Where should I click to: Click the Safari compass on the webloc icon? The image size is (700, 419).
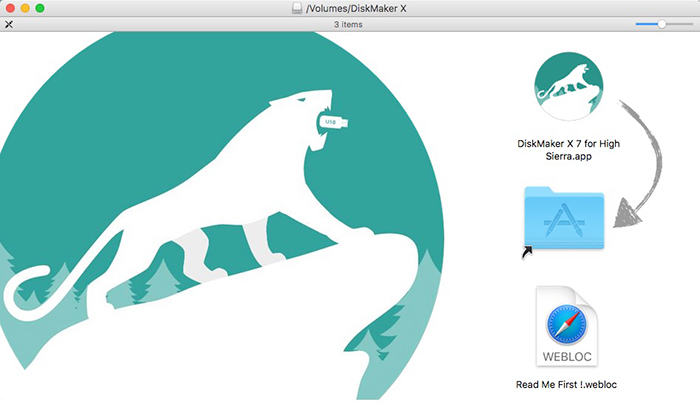pyautogui.click(x=566, y=326)
